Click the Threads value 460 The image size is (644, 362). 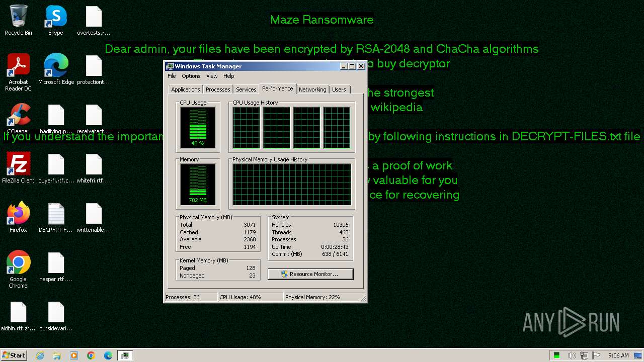pyautogui.click(x=344, y=232)
